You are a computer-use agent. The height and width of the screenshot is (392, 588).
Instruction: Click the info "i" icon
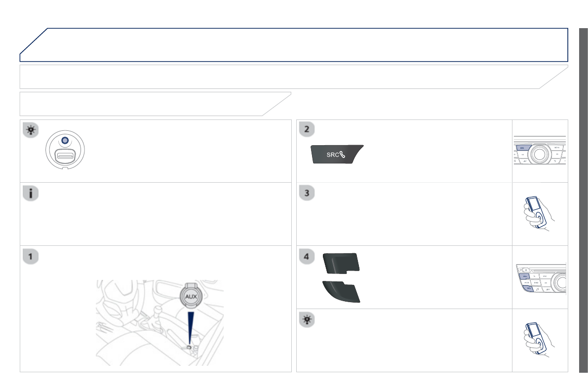(x=31, y=194)
